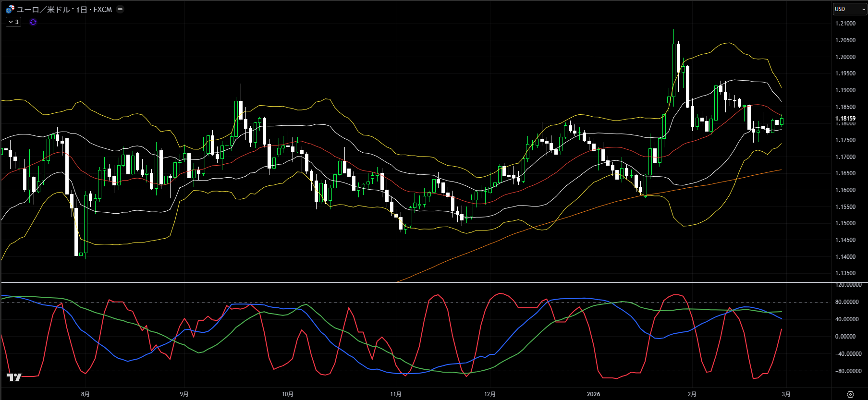Collapse the indicator legend showing 3

(13, 22)
